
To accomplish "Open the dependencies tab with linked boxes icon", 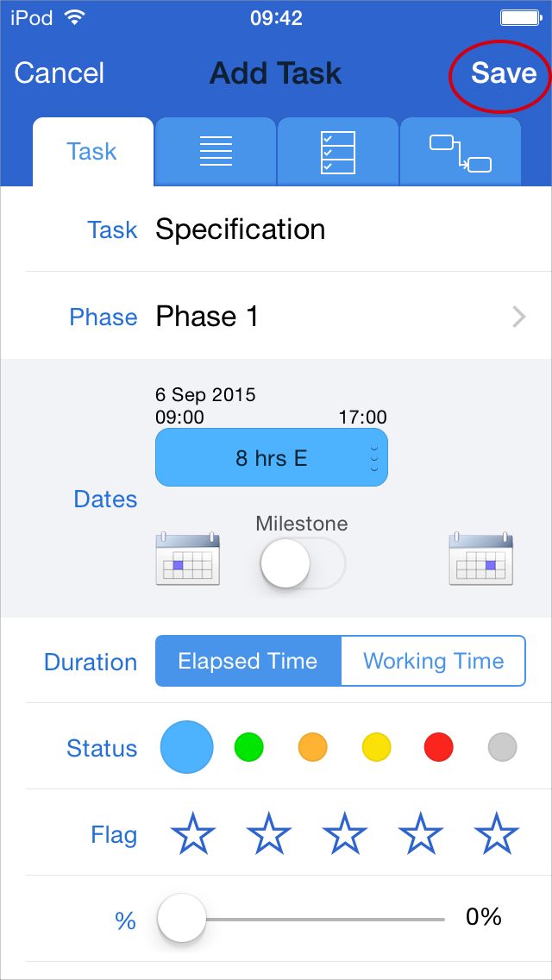I will click(461, 152).
